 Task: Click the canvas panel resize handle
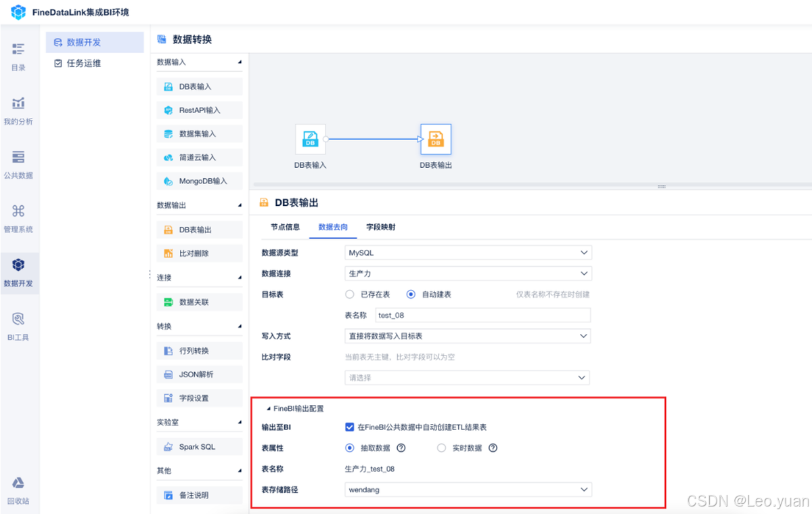tap(662, 187)
